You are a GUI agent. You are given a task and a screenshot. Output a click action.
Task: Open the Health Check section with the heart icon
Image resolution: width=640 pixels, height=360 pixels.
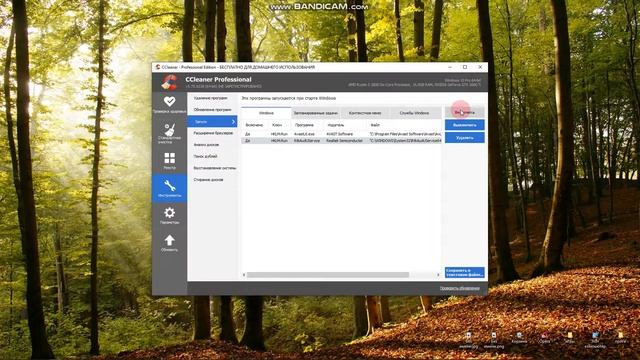(169, 104)
